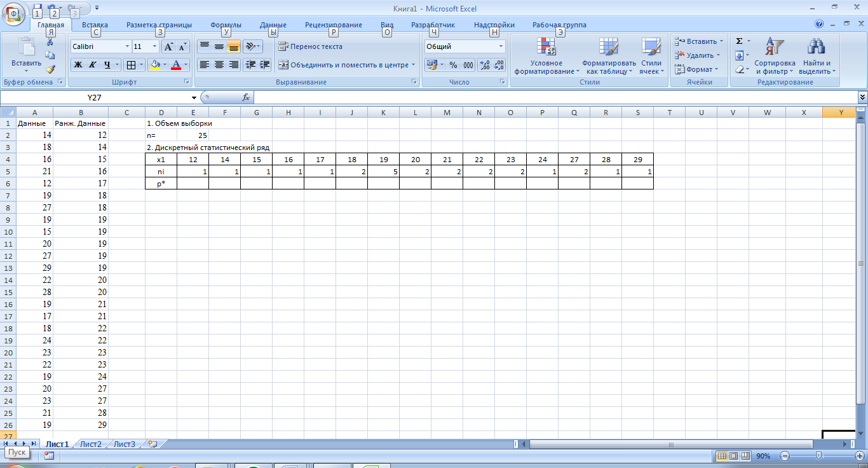Decrease font size with the small A button
Screen dimensions: 868x468
pyautogui.click(x=182, y=46)
